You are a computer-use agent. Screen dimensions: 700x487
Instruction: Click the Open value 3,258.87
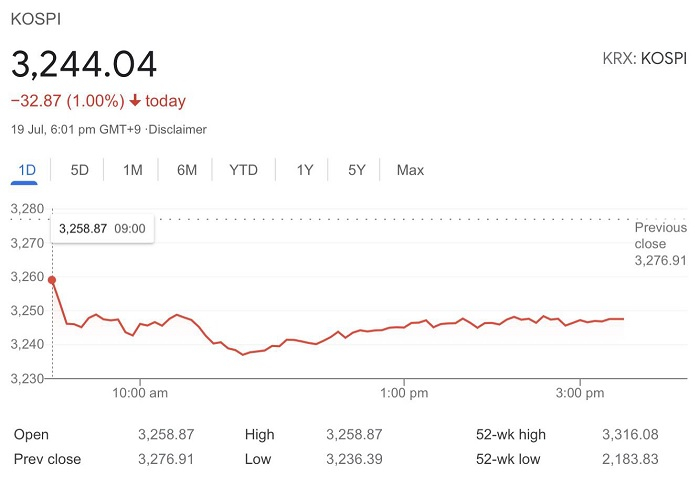[x=165, y=435]
